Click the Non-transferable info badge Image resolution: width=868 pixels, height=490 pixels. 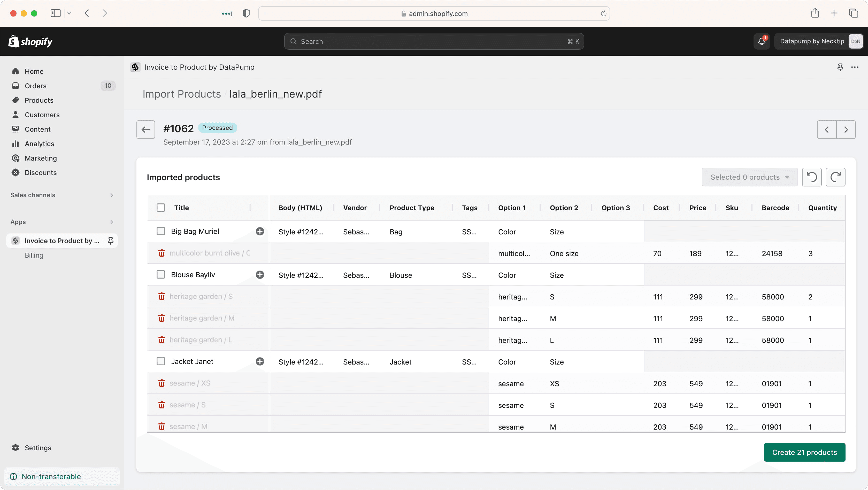62,477
